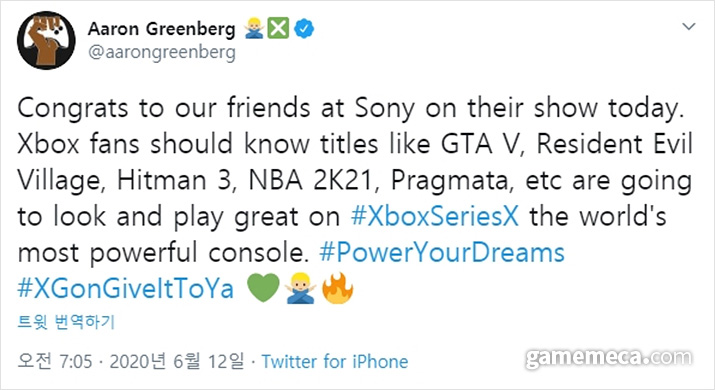The height and width of the screenshot is (390, 715).
Task: Open the @aarongreenberg handle link
Action: pos(161,52)
